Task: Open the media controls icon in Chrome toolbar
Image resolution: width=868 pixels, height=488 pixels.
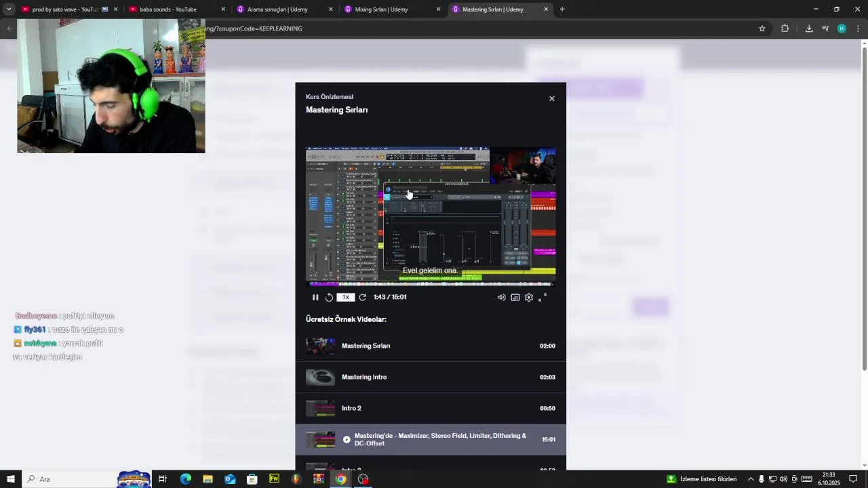Action: (825, 28)
